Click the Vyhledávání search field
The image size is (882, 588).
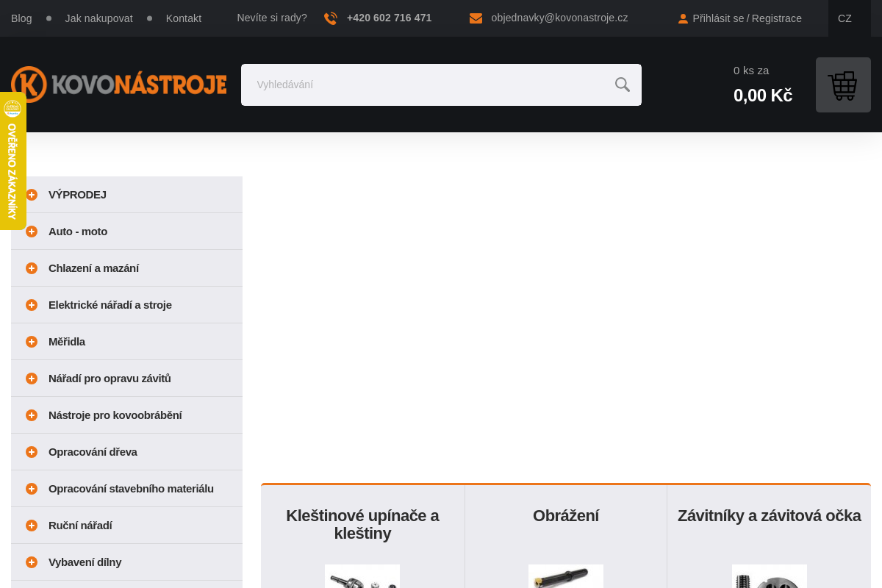[426, 85]
